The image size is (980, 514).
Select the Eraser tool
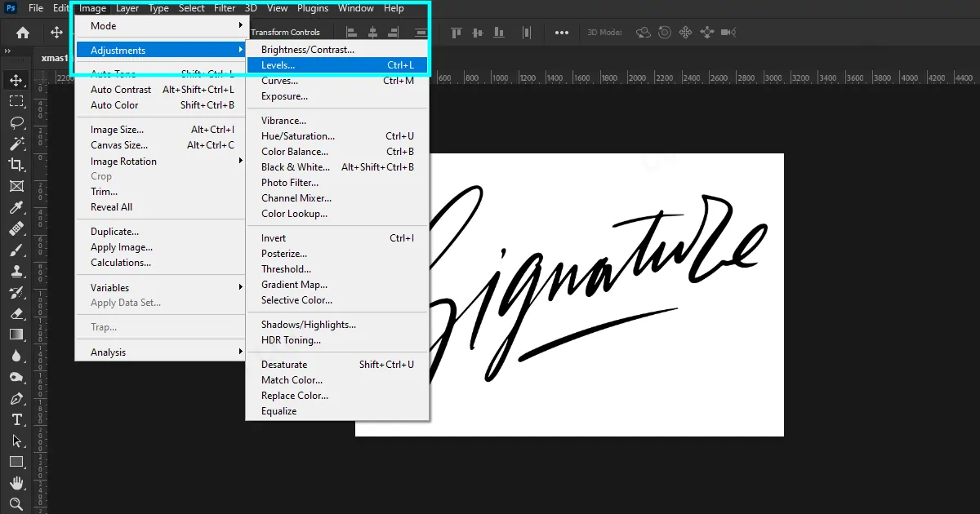point(16,313)
